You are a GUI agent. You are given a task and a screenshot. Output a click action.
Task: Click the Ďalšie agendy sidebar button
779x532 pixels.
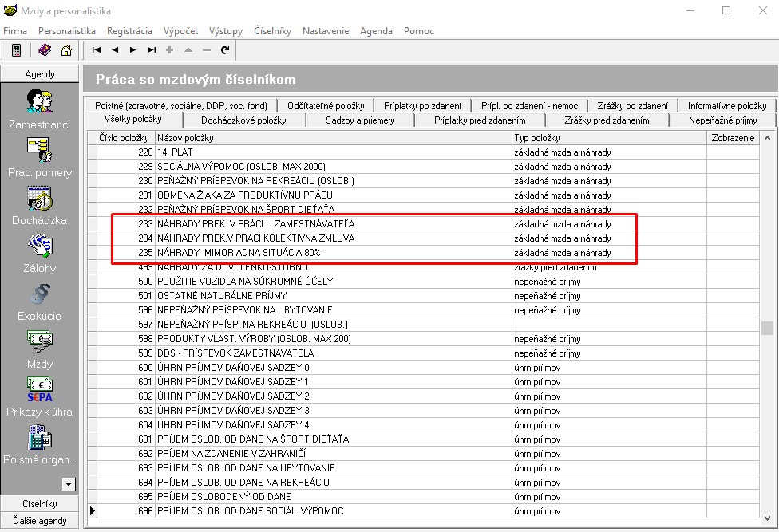[x=40, y=521]
